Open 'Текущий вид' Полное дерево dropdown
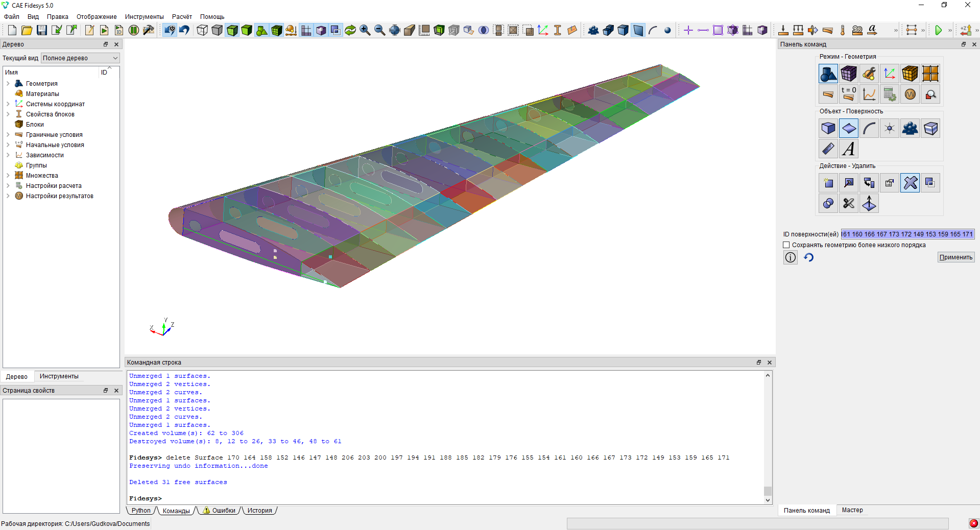The width and height of the screenshot is (980, 530). click(80, 58)
